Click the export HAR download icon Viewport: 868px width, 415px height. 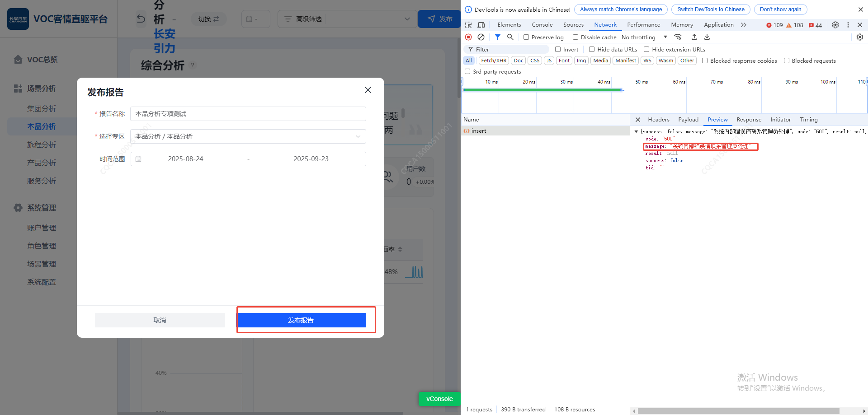[707, 37]
